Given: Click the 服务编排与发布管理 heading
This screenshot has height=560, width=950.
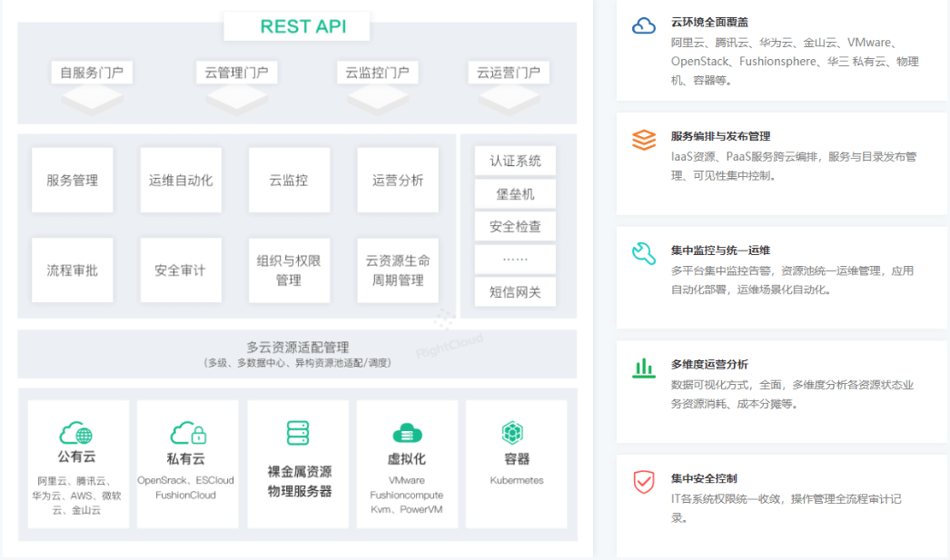Looking at the screenshot, I should pyautogui.click(x=720, y=136).
